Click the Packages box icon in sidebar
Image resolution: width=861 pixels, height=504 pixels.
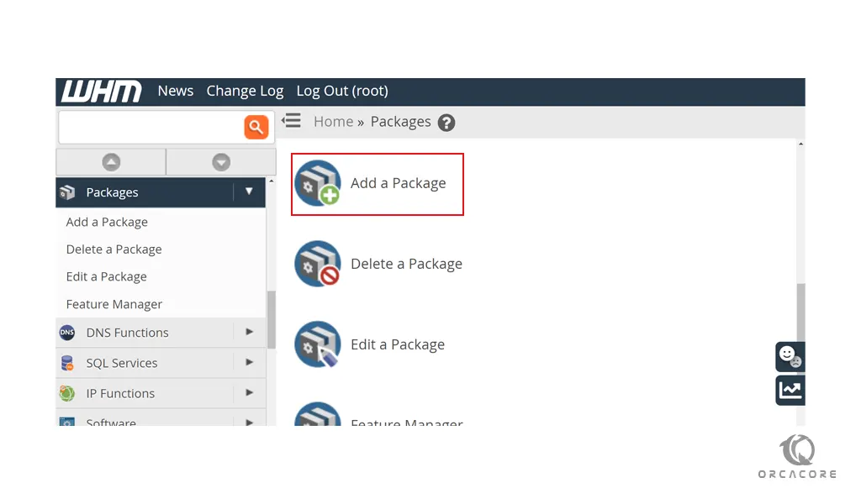click(67, 192)
